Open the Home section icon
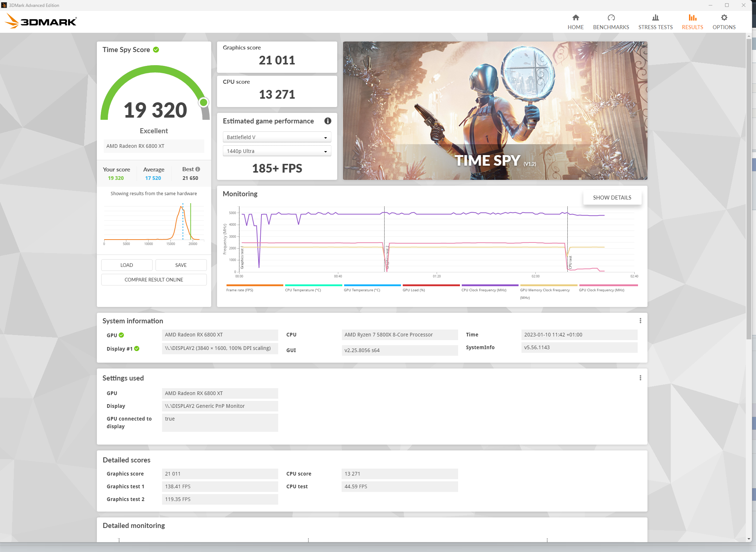Screen dimensions: 756x552 [x=575, y=18]
